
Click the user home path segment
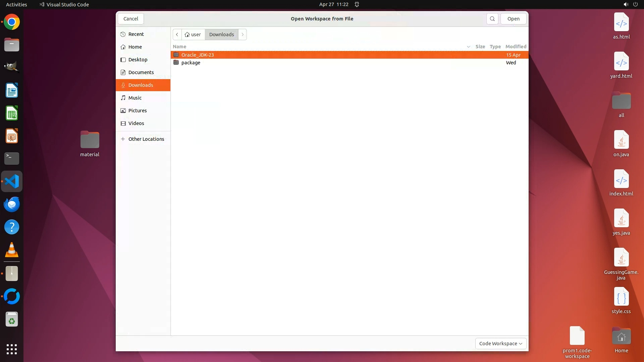[x=193, y=35]
